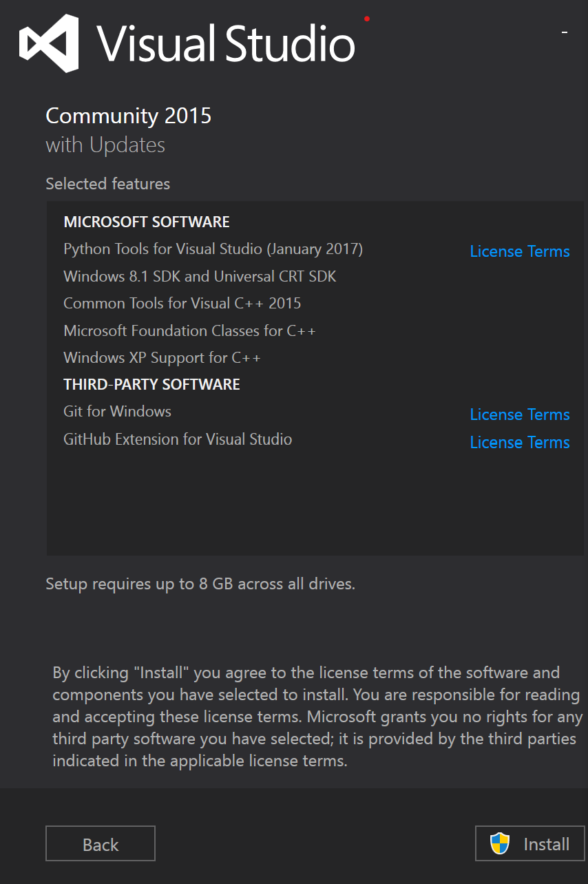Open License Terms for Python Tools
588x884 pixels.
pyautogui.click(x=519, y=251)
